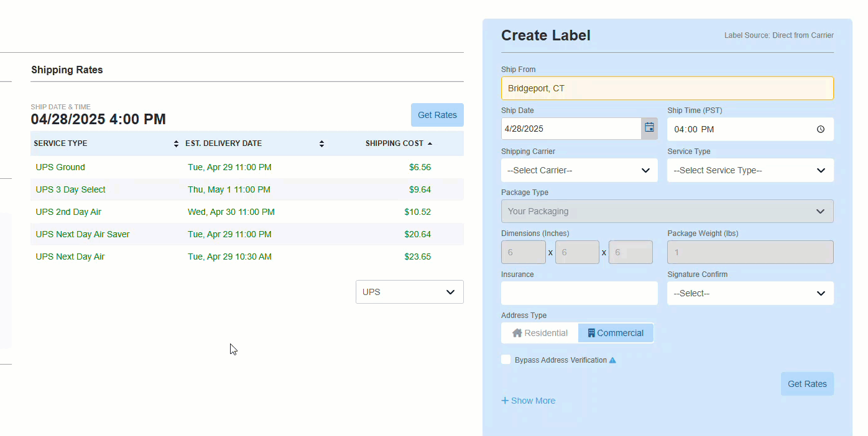The width and height of the screenshot is (868, 436).
Task: Click Tue, Apr 29 10:30 AM delivery date
Action: 229,257
